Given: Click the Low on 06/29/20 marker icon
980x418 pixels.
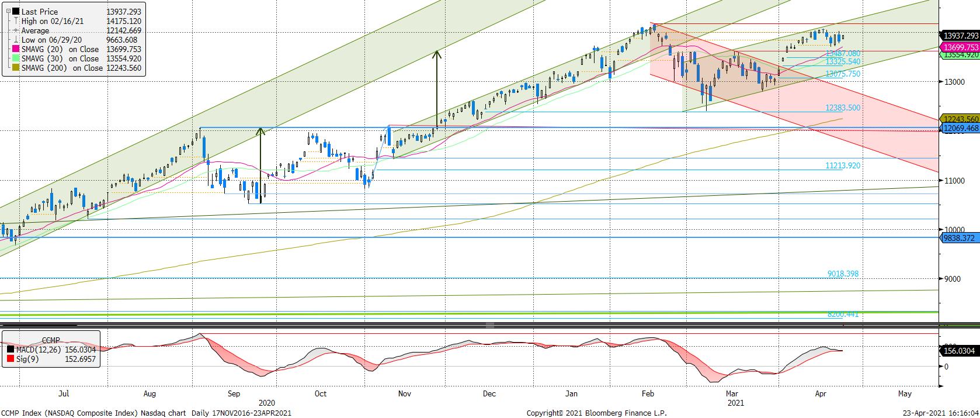Looking at the screenshot, I should (16, 40).
